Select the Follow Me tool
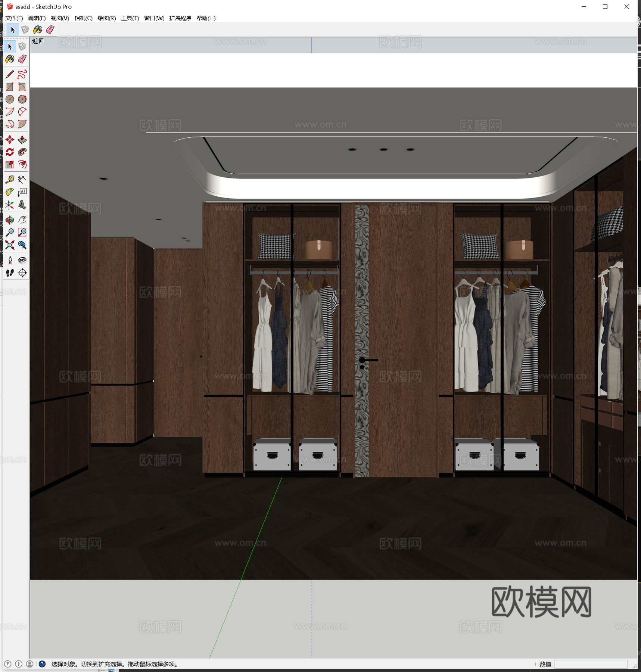 (x=22, y=152)
